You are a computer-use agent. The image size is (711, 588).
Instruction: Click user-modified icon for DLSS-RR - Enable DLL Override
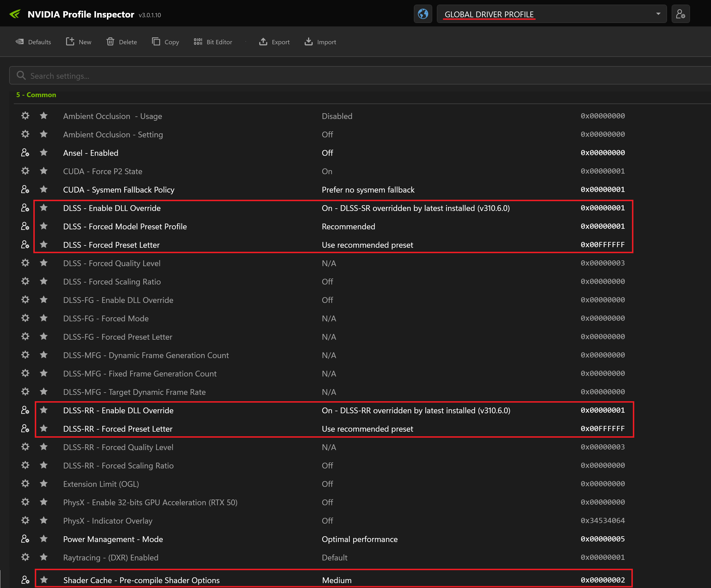coord(25,410)
